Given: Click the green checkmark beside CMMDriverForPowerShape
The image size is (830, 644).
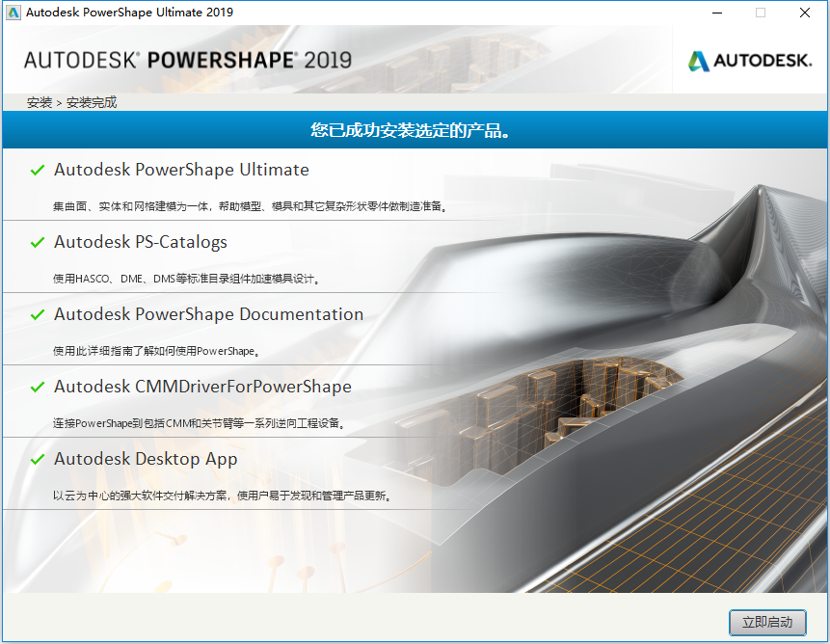Looking at the screenshot, I should point(38,387).
